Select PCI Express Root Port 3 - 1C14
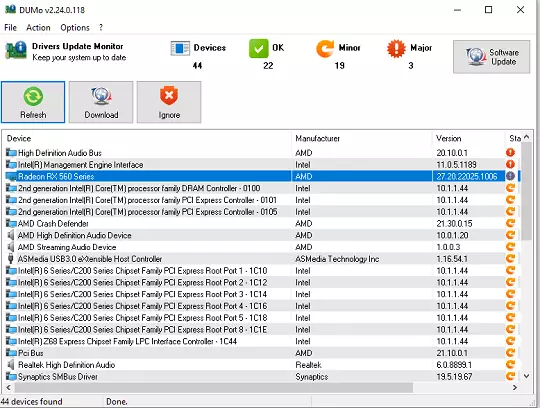 pos(262,294)
